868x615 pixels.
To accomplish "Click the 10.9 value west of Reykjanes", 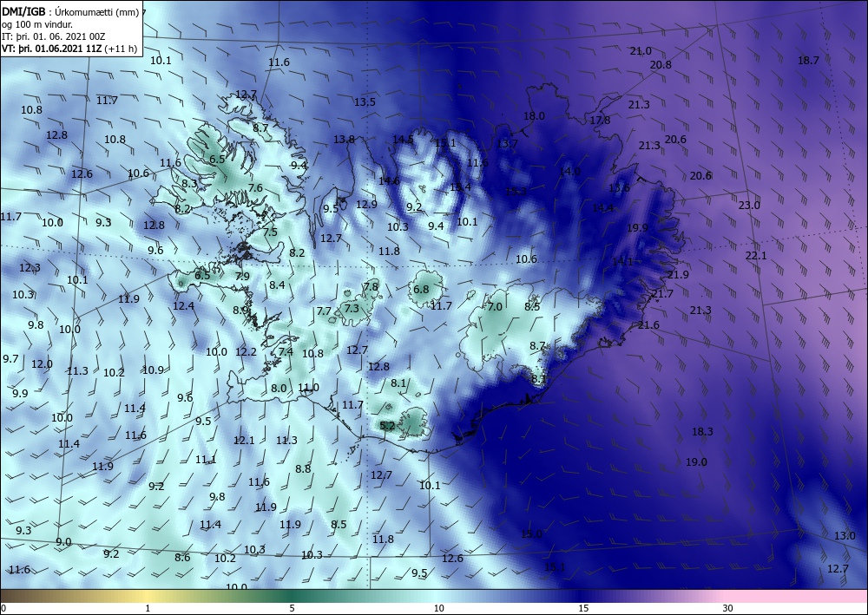I will click(153, 370).
